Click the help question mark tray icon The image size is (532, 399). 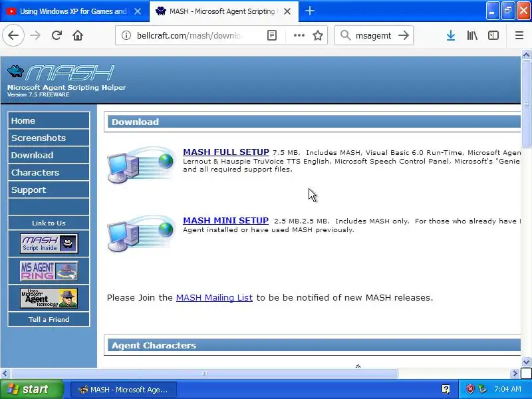[x=446, y=389]
